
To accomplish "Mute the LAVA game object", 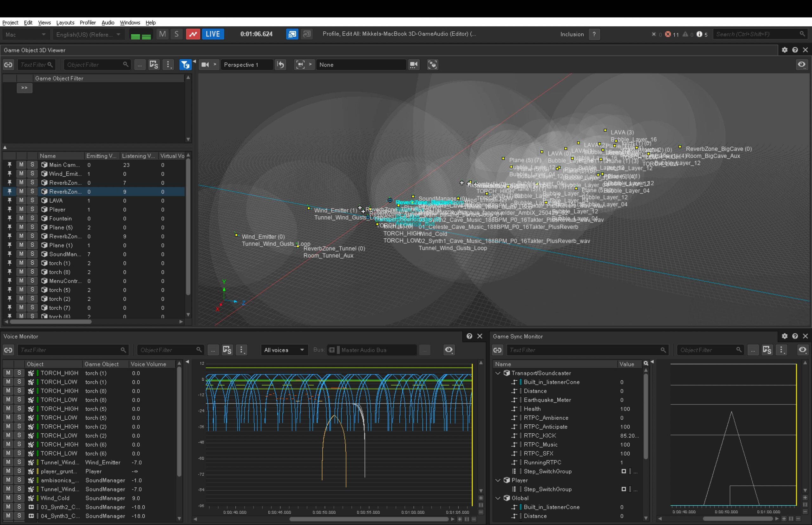I will tap(22, 200).
